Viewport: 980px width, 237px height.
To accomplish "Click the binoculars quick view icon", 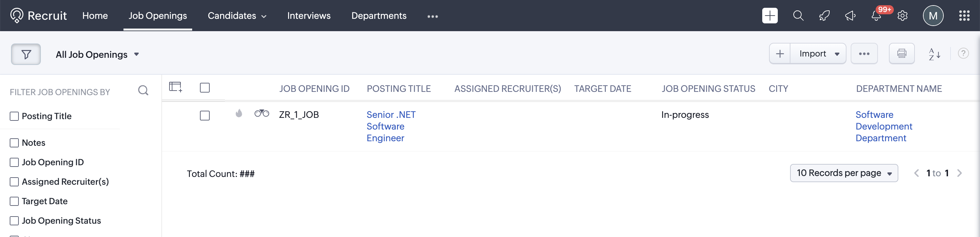I will coord(262,114).
